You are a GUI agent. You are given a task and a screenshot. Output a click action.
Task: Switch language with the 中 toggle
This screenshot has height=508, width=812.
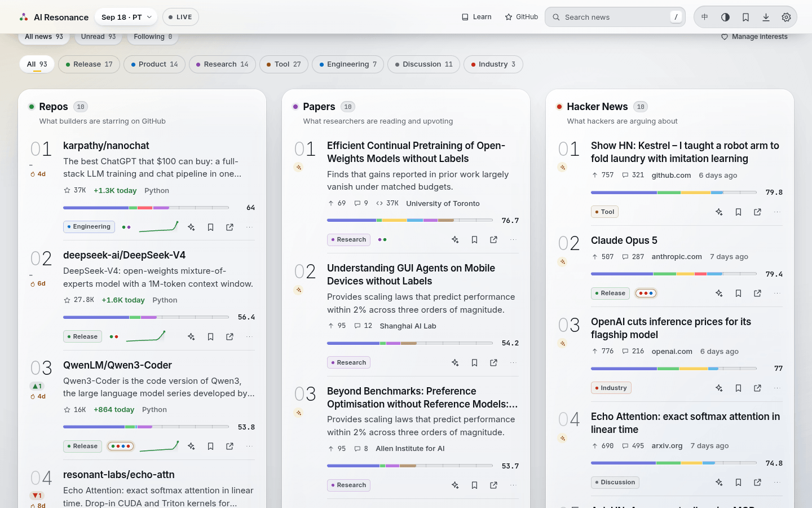[705, 17]
